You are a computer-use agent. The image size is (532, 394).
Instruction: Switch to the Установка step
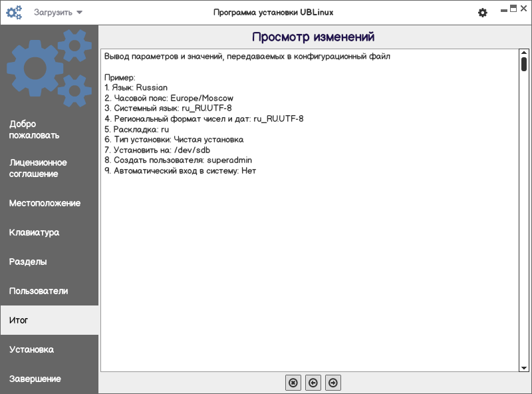[49, 349]
